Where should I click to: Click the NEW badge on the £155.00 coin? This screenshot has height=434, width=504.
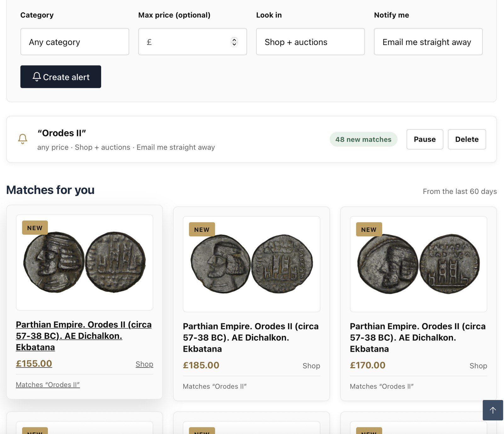point(35,228)
